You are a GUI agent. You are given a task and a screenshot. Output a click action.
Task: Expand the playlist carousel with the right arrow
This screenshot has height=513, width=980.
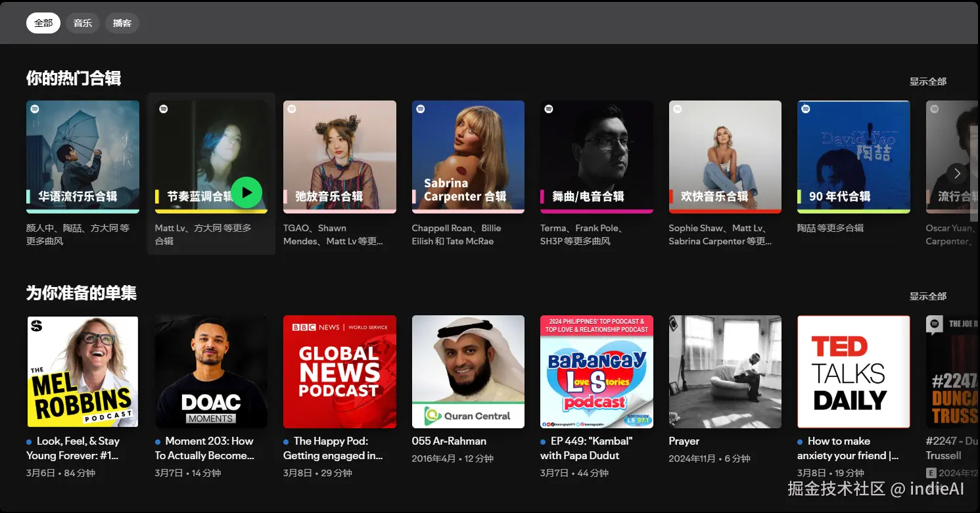click(957, 173)
